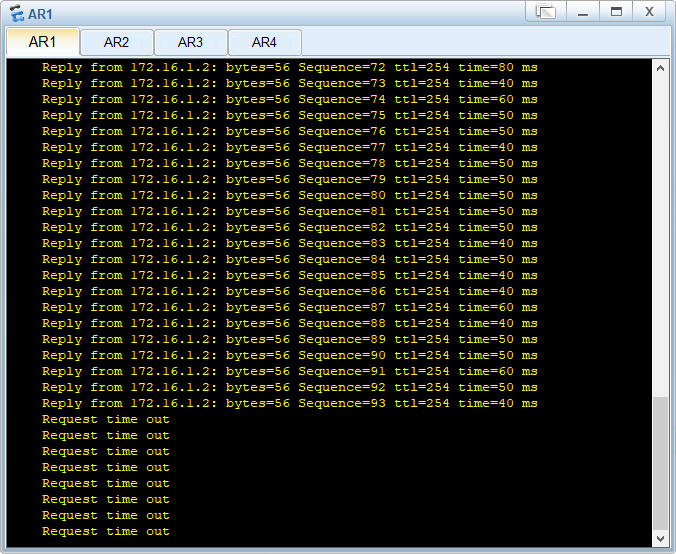Click the reply line with Sequence=75
This screenshot has width=676, height=554.
(290, 115)
